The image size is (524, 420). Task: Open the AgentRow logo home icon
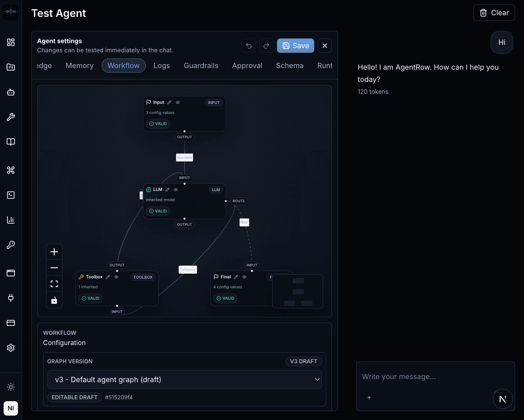point(11,12)
